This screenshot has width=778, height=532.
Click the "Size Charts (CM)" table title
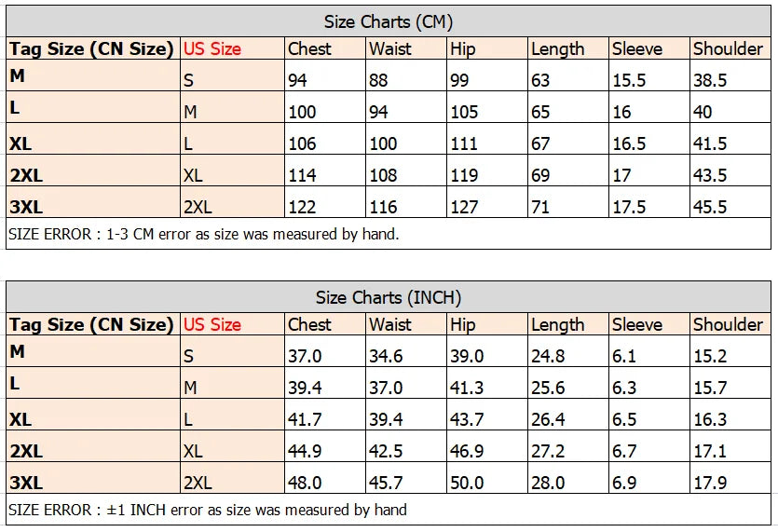point(389,21)
